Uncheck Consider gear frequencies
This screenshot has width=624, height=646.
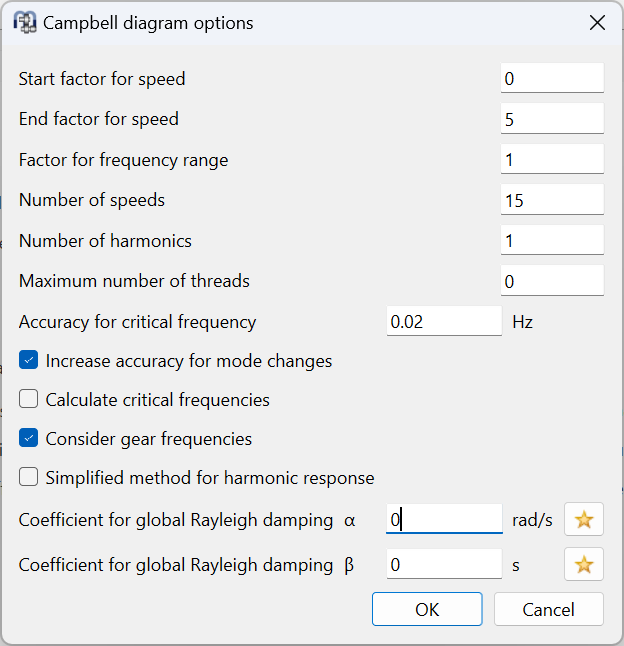(29, 439)
